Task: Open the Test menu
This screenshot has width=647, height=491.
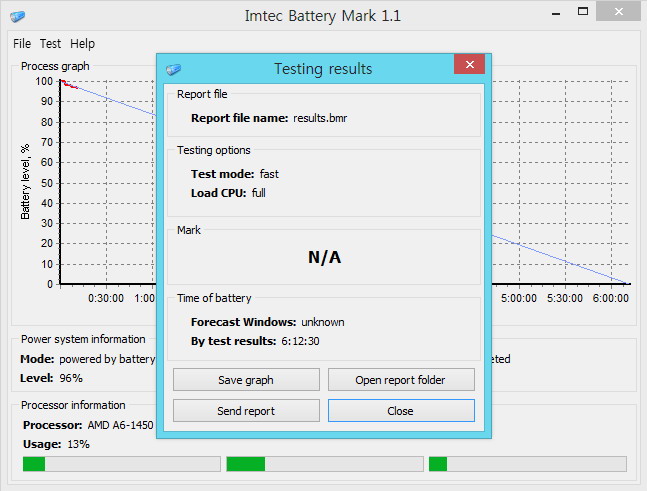Action: tap(50, 44)
